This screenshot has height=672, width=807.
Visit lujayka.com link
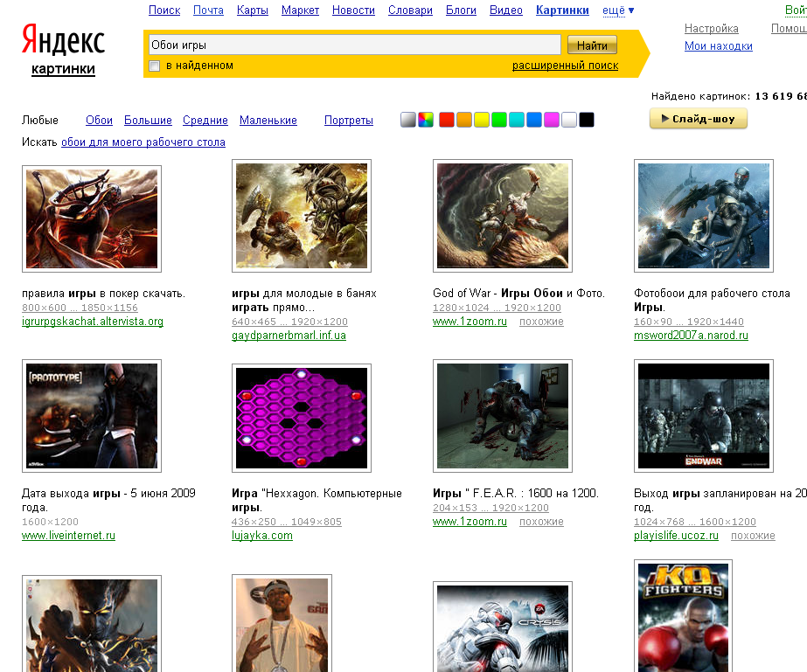pyautogui.click(x=262, y=535)
